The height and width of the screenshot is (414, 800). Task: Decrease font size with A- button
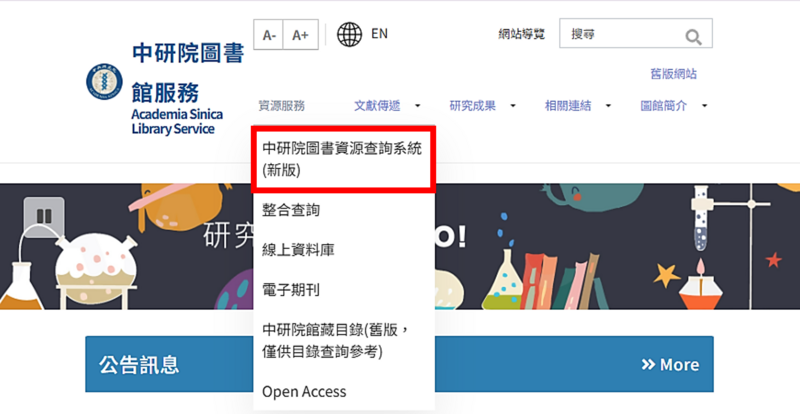click(269, 35)
